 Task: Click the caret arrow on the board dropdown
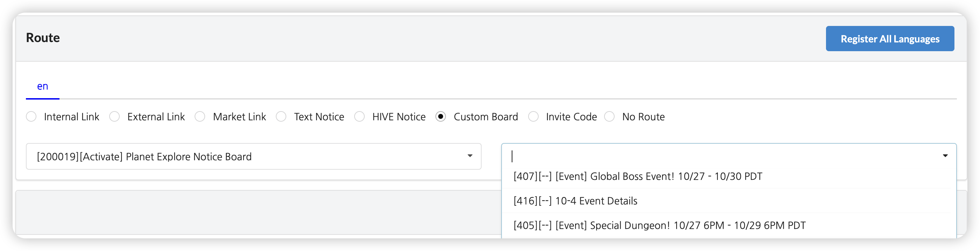[470, 156]
